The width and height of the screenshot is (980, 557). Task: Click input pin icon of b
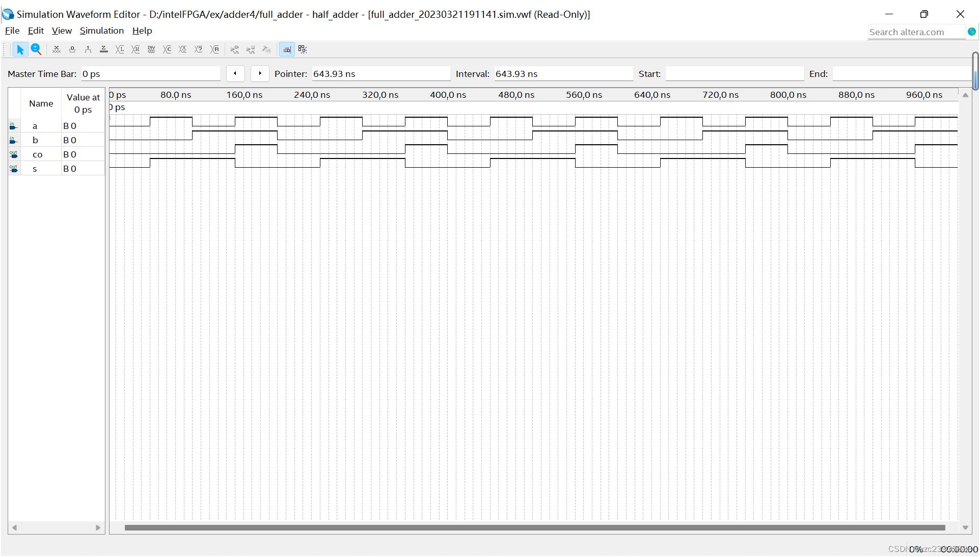(14, 140)
